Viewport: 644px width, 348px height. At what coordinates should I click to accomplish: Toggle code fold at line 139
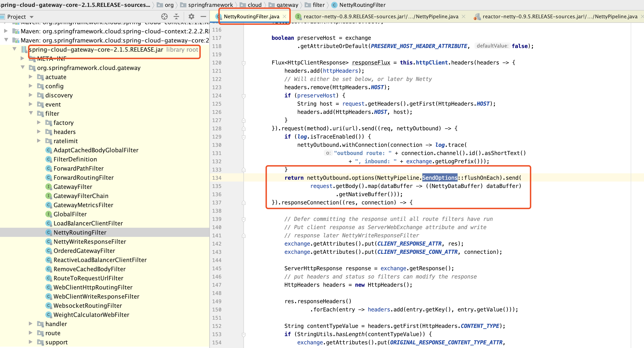click(x=243, y=219)
